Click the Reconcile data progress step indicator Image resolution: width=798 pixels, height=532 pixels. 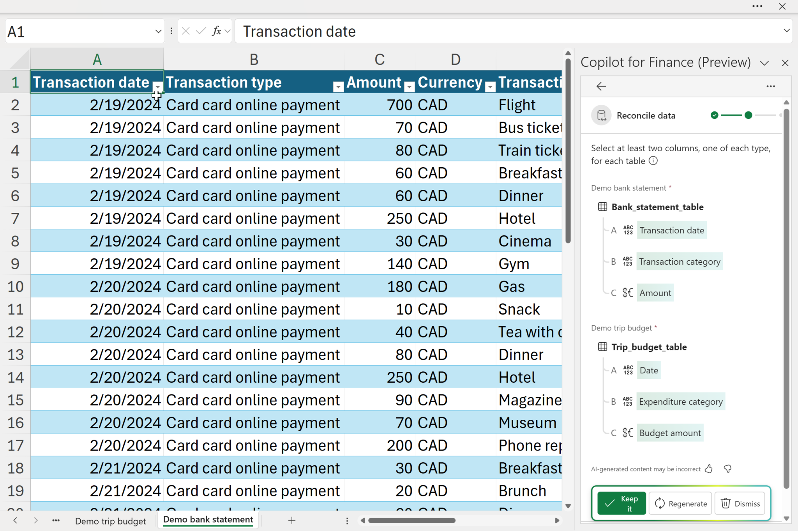[x=748, y=115]
